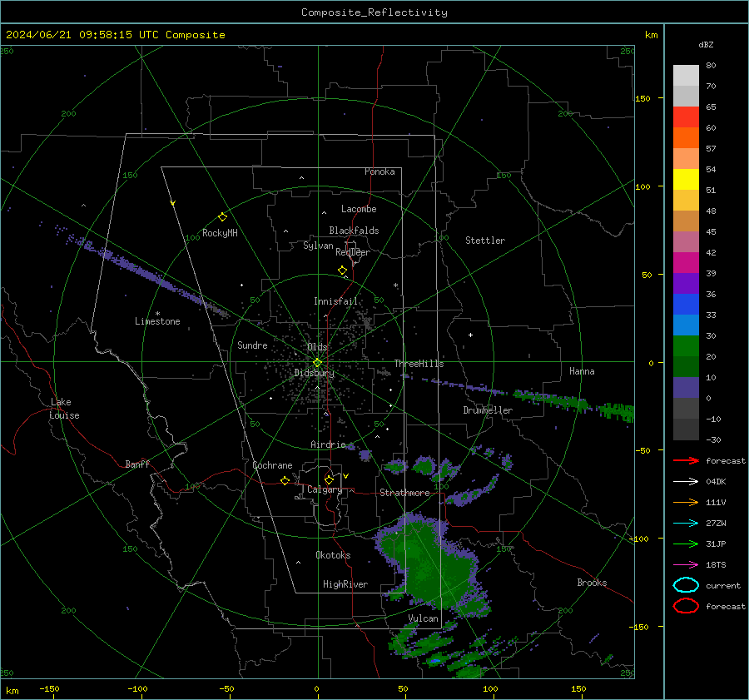Click the Sylvan label on the map
The image size is (749, 700).
(318, 246)
